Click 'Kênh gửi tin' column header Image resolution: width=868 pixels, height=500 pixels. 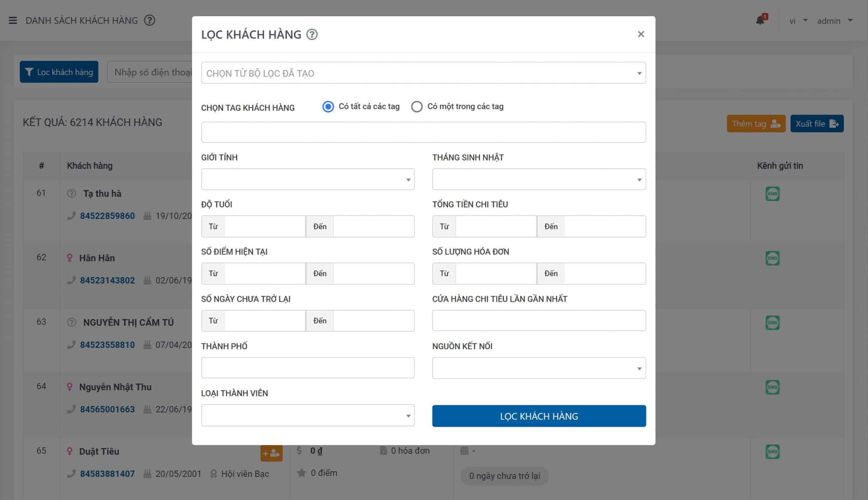click(780, 166)
